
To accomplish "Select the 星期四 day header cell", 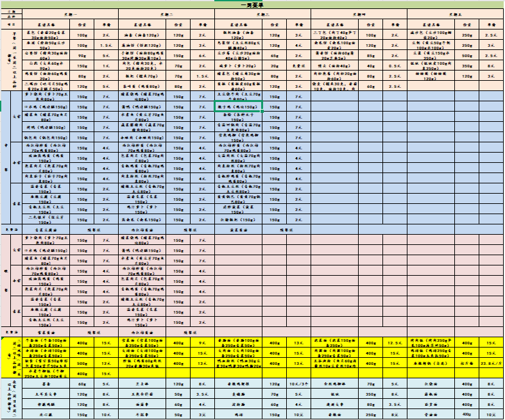I will coord(359,13).
